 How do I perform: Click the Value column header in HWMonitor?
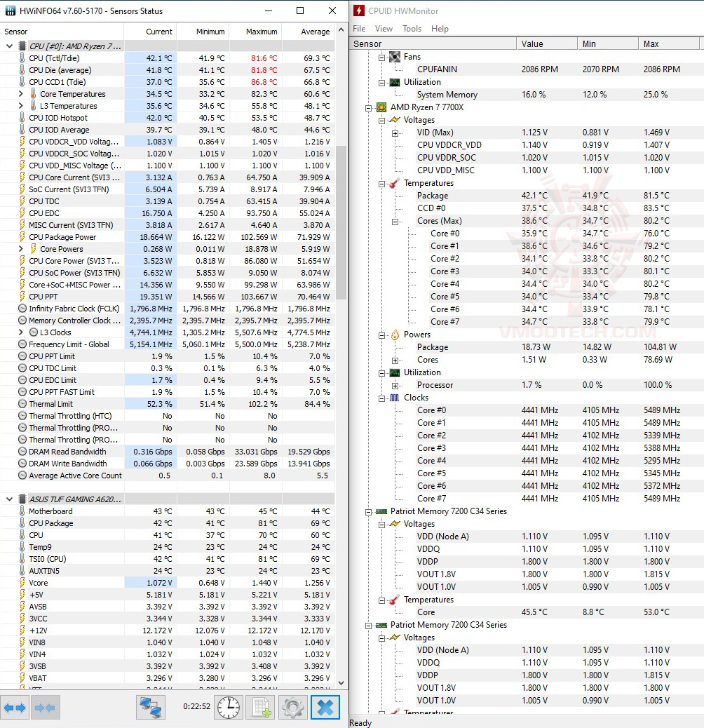(547, 43)
